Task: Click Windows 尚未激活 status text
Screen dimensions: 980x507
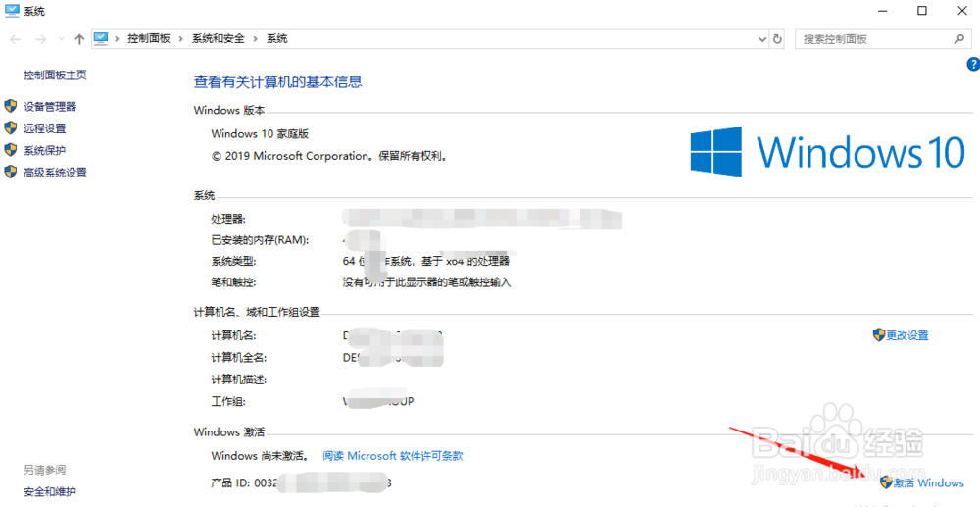Action: [x=260, y=456]
